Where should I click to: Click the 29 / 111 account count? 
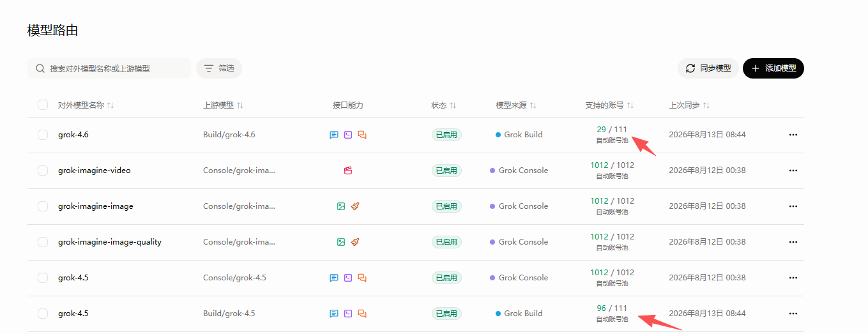[612, 130]
